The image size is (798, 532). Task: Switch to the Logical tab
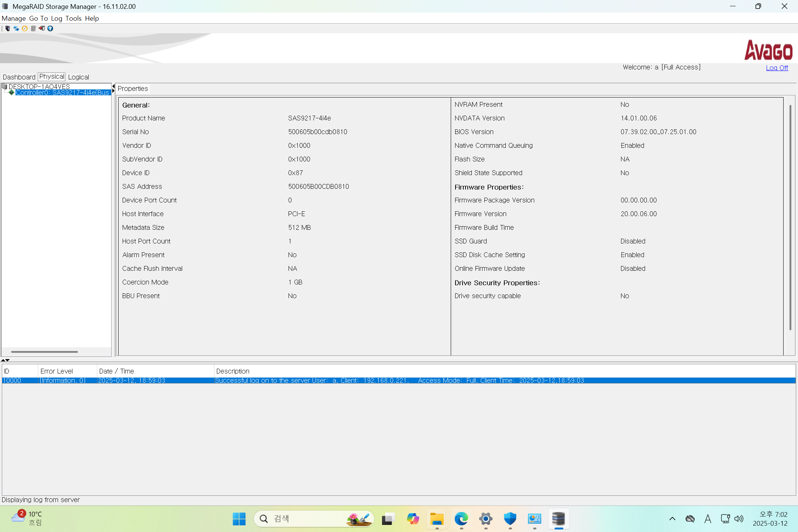click(78, 77)
